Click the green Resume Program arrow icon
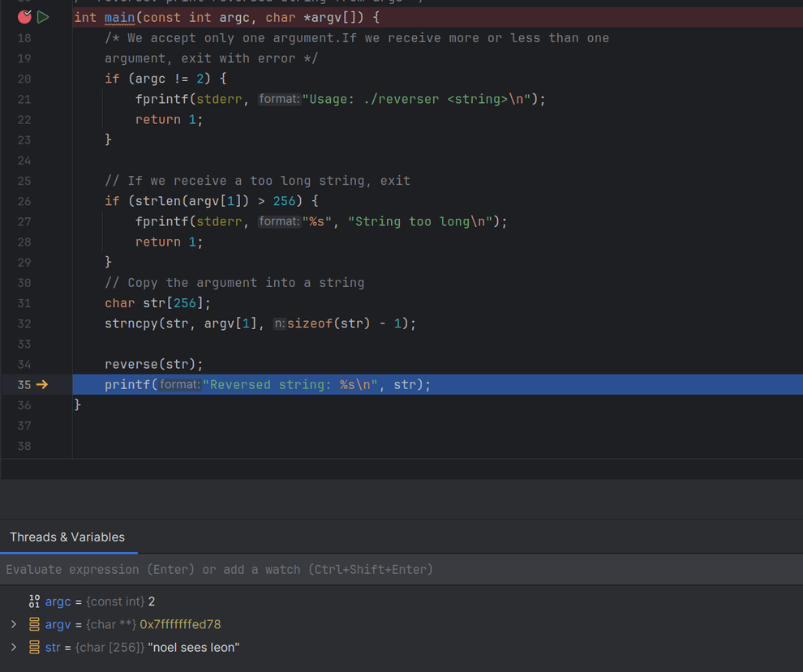 pos(43,16)
